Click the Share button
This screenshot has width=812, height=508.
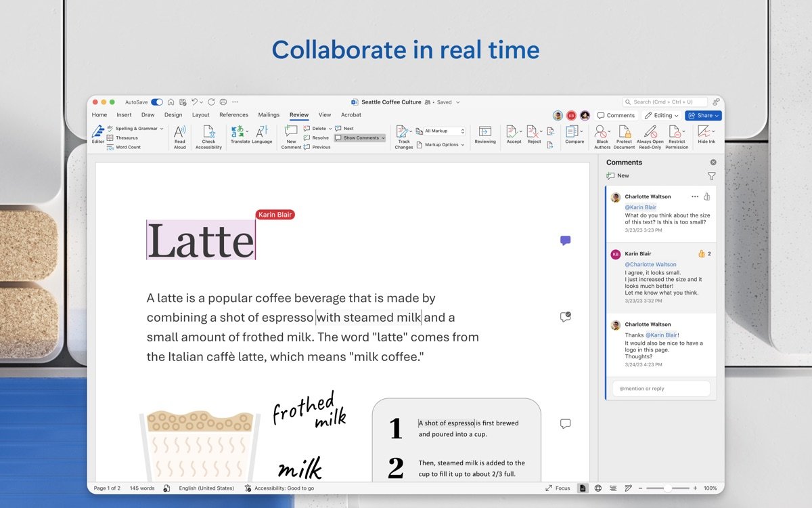(x=702, y=115)
